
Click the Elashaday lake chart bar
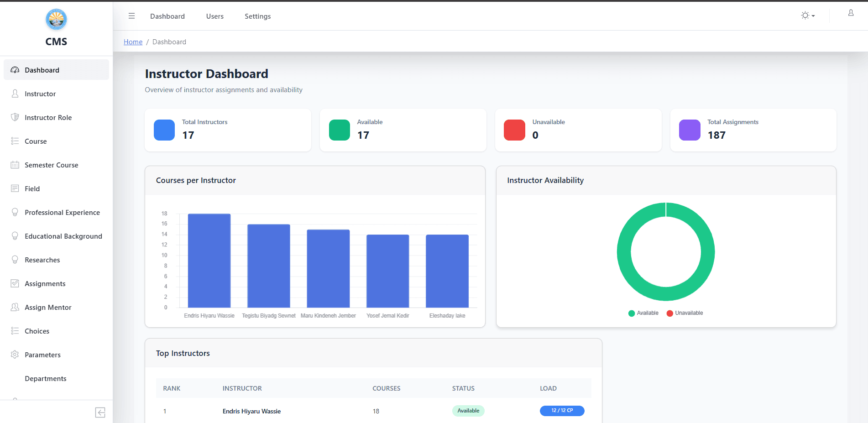[x=447, y=271]
